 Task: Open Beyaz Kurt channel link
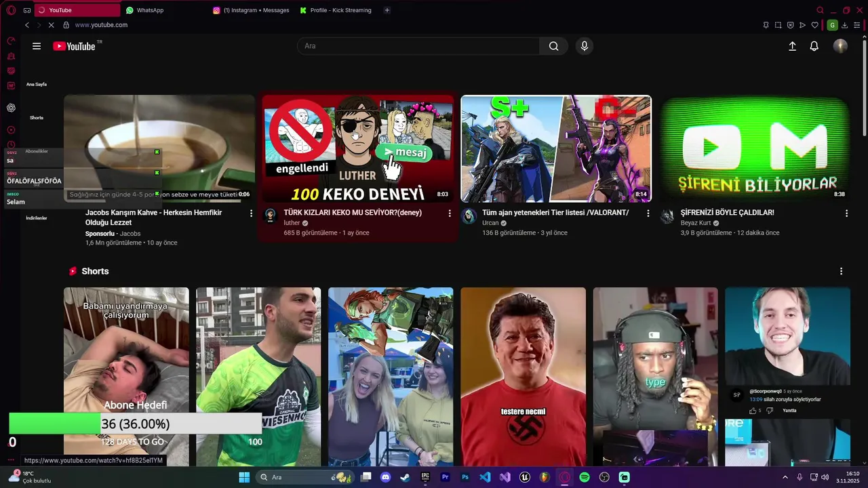tap(696, 223)
